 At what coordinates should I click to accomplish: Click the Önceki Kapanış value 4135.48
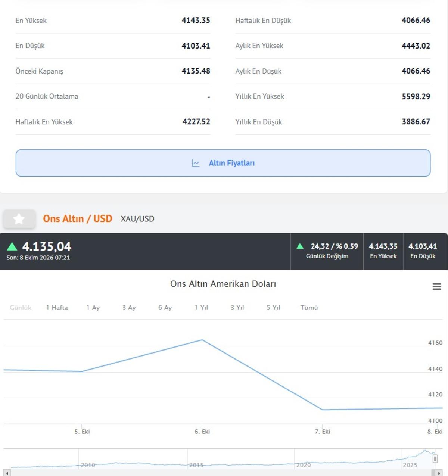[x=196, y=71]
